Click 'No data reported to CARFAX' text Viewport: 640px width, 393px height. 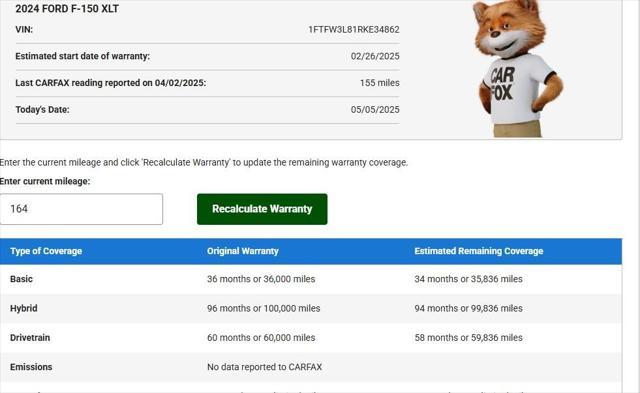264,367
